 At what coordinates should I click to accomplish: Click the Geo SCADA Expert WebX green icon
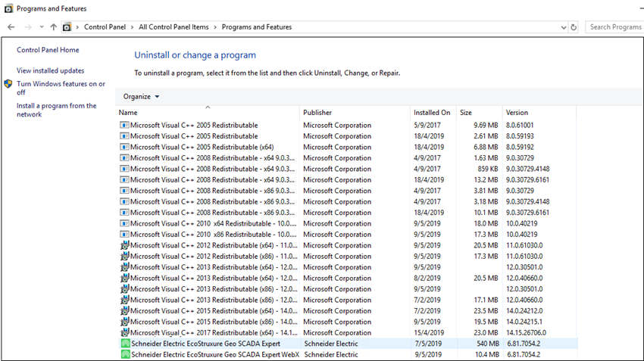click(125, 354)
